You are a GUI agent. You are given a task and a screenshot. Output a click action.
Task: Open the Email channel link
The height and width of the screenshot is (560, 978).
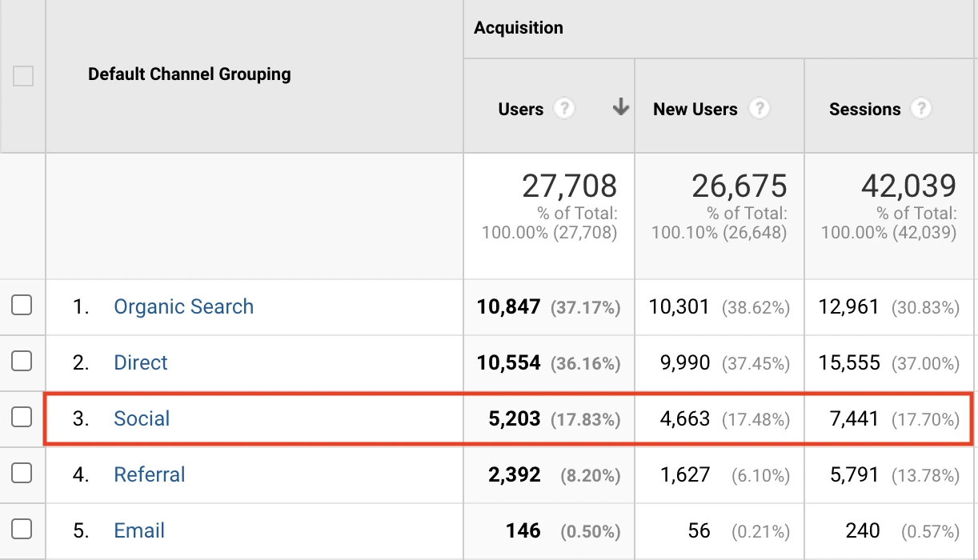pos(139,530)
